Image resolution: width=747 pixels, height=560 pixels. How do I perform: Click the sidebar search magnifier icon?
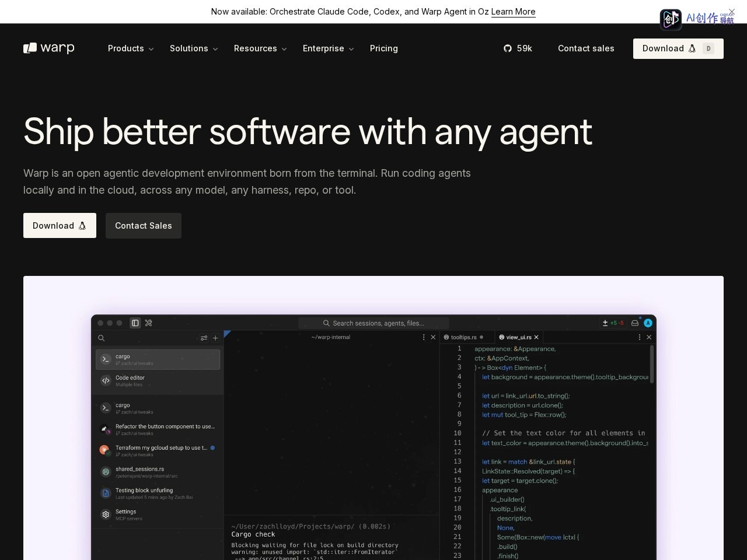[x=102, y=338]
